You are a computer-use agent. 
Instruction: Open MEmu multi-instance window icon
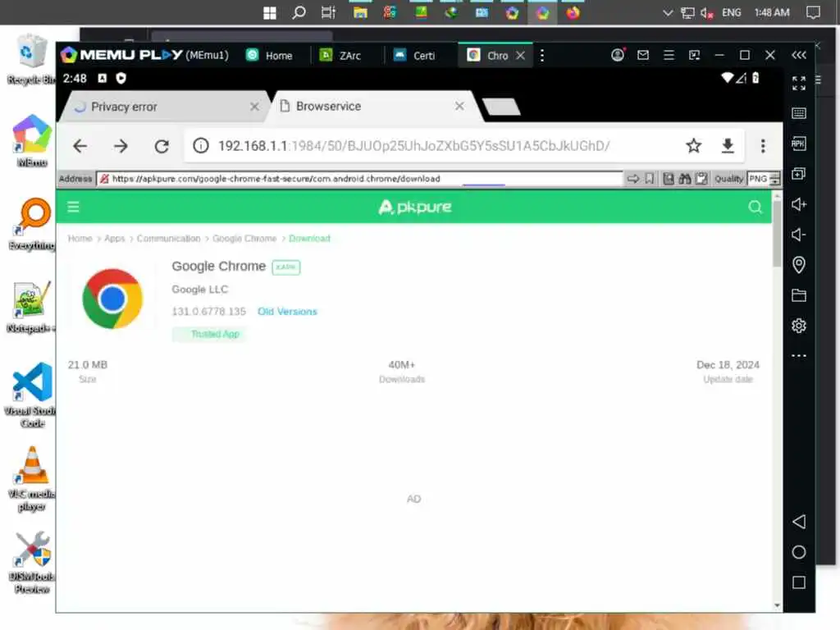[799, 174]
